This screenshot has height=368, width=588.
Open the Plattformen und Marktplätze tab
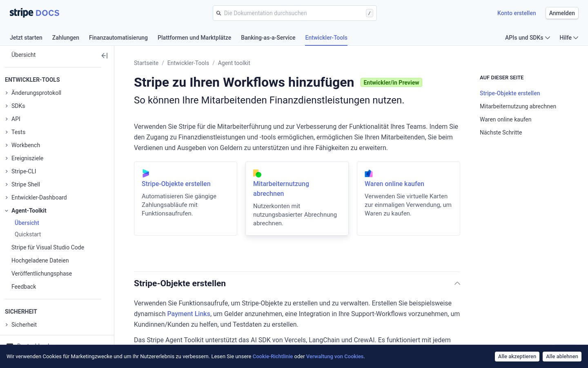tap(194, 38)
